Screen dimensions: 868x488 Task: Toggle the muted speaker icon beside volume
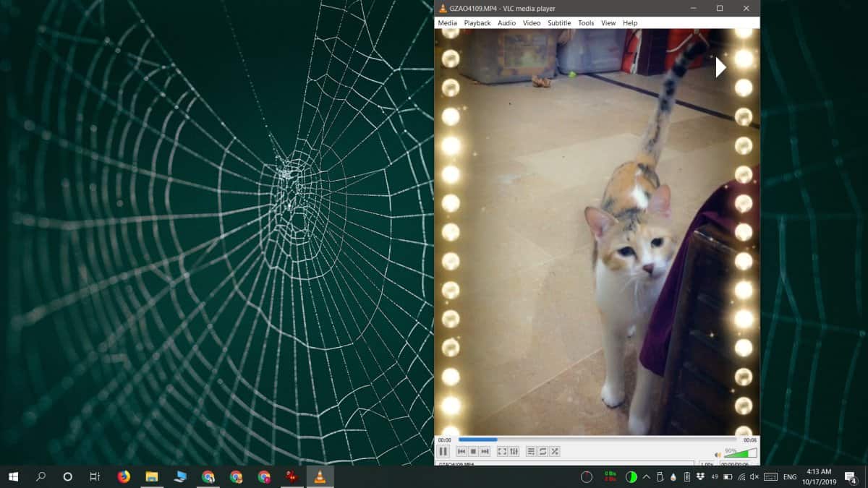point(718,453)
